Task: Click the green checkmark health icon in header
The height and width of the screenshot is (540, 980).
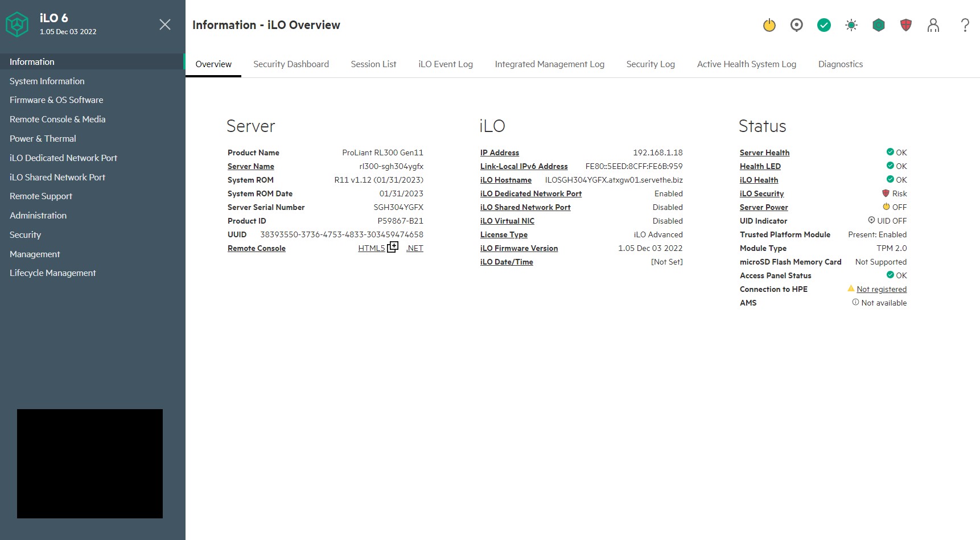Action: click(x=824, y=25)
